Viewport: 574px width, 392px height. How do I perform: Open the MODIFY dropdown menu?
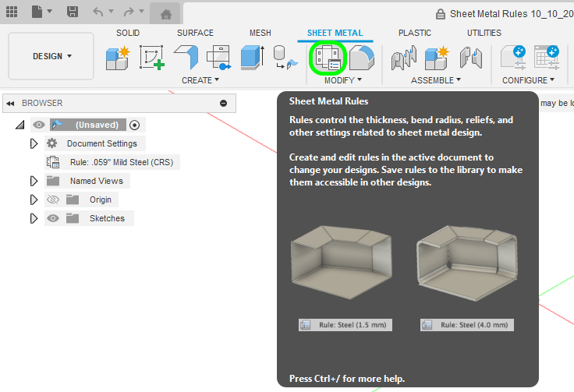pyautogui.click(x=343, y=80)
